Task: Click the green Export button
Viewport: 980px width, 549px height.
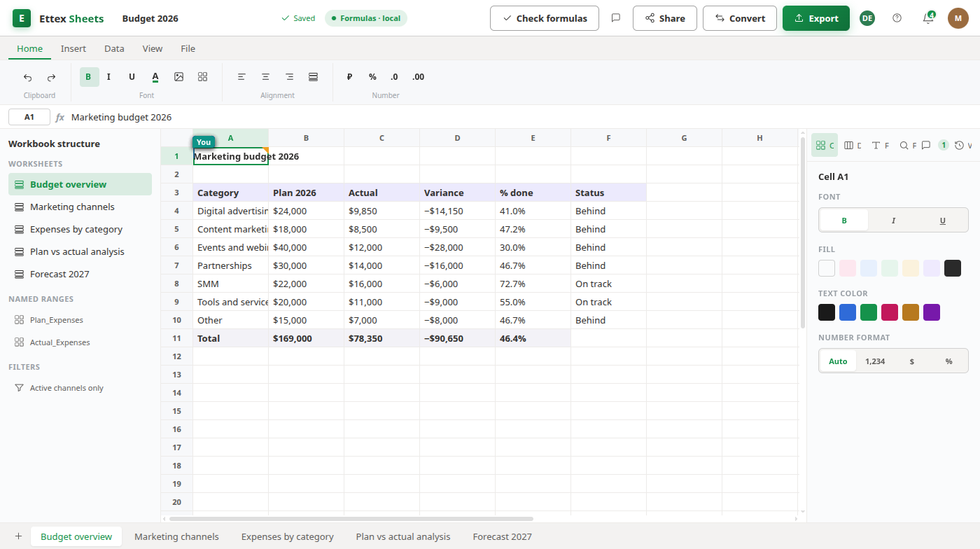Action: pos(815,18)
